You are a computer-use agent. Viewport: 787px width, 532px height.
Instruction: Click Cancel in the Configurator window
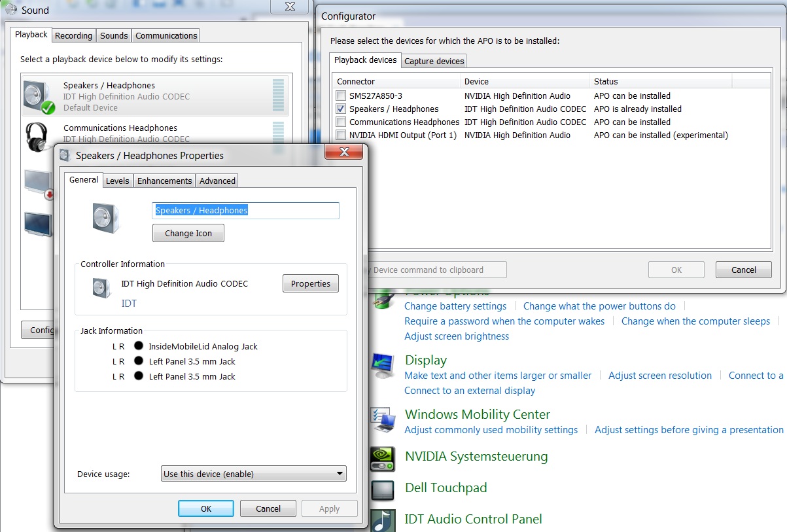coord(744,270)
